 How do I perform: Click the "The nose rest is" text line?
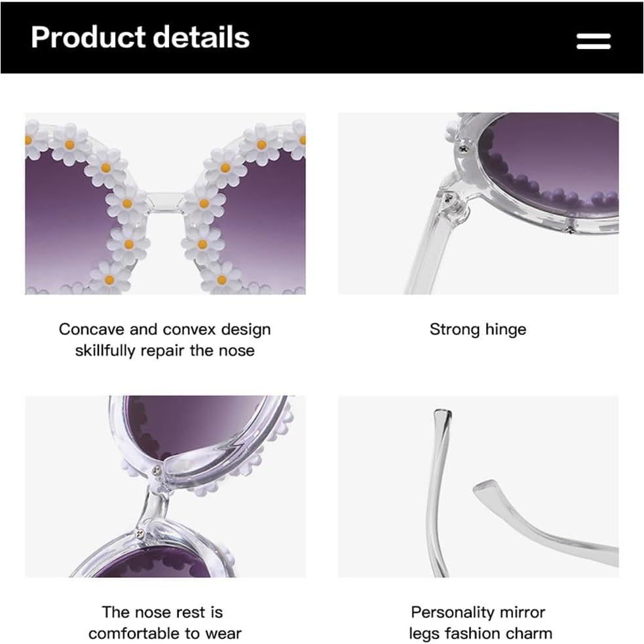pos(162,612)
